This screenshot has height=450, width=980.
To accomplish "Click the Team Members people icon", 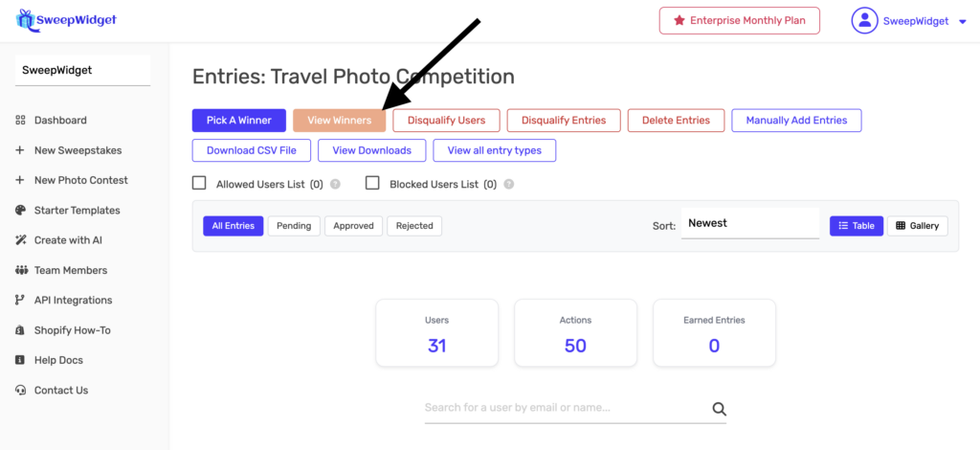I will pyautogui.click(x=20, y=270).
